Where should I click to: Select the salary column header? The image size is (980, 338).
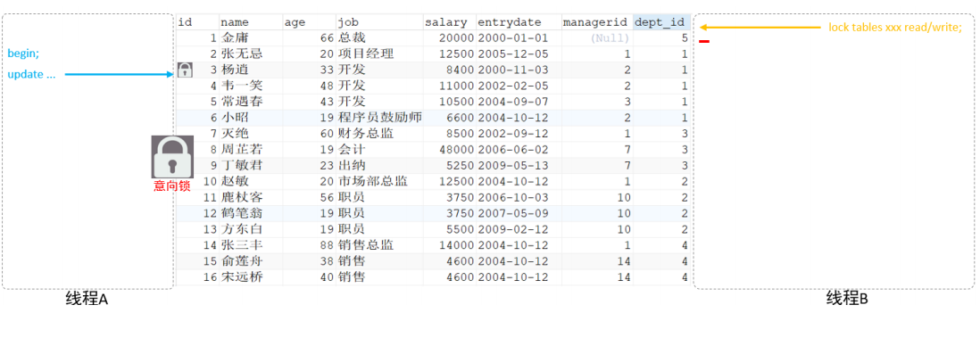(x=446, y=22)
